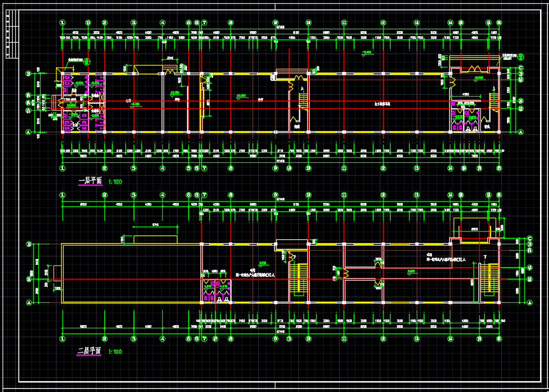Select axis bubble 8 below second floor plan
549x392 pixels.
(230, 339)
